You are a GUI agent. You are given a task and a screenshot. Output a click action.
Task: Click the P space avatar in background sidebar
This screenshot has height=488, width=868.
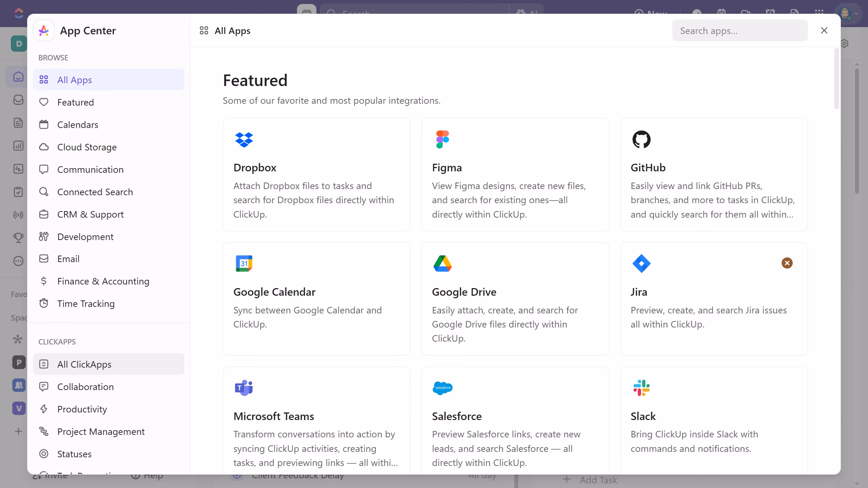tap(19, 362)
